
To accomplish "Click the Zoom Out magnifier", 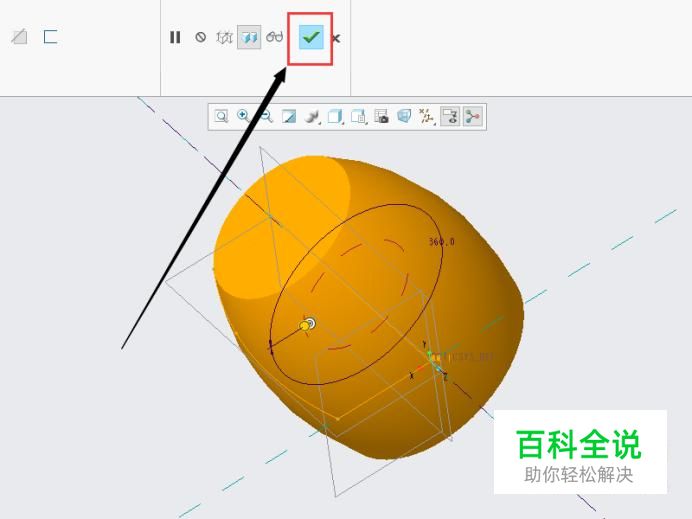I will coord(266,117).
